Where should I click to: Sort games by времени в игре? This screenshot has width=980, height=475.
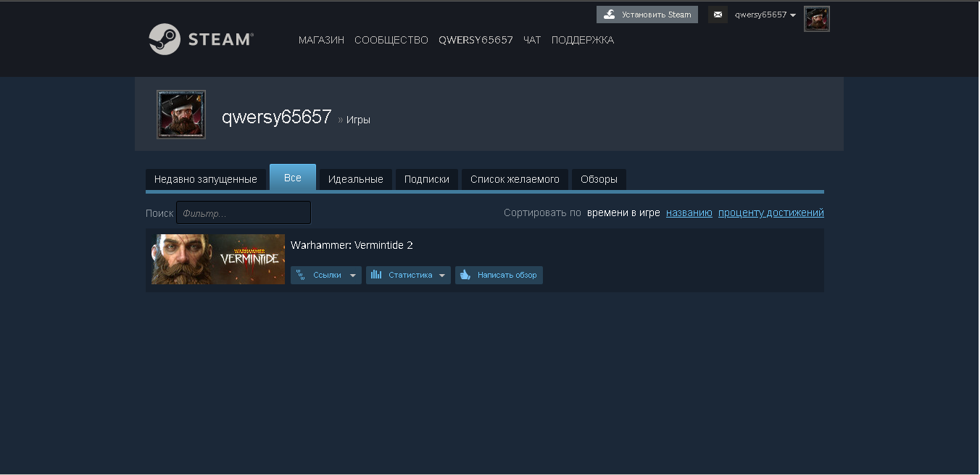623,212
